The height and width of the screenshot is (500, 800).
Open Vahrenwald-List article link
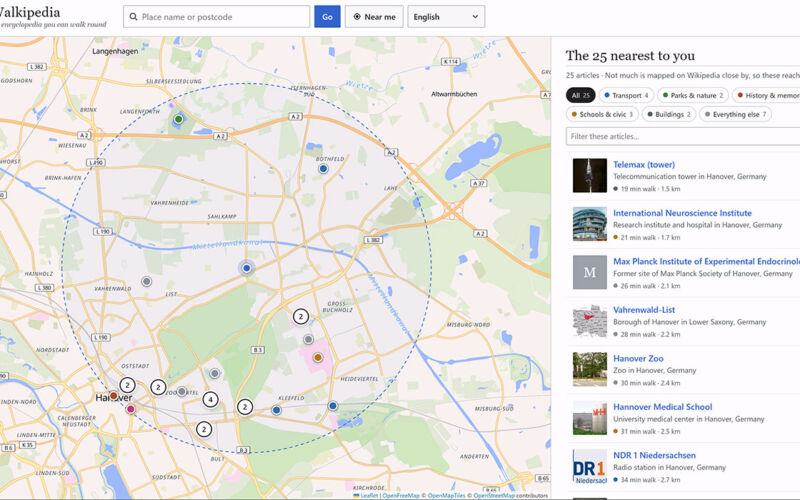[x=644, y=310]
